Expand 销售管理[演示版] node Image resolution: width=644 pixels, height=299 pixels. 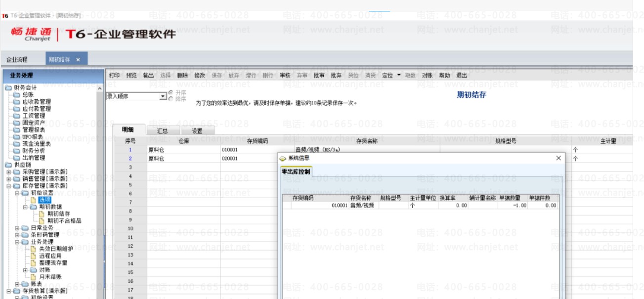8,178
